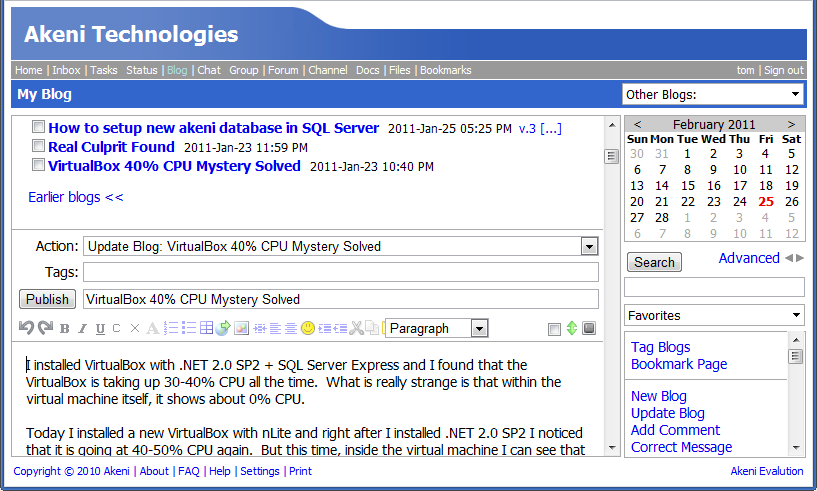Image resolution: width=817 pixels, height=491 pixels.
Task: Open the Inbox menu item
Action: click(66, 70)
